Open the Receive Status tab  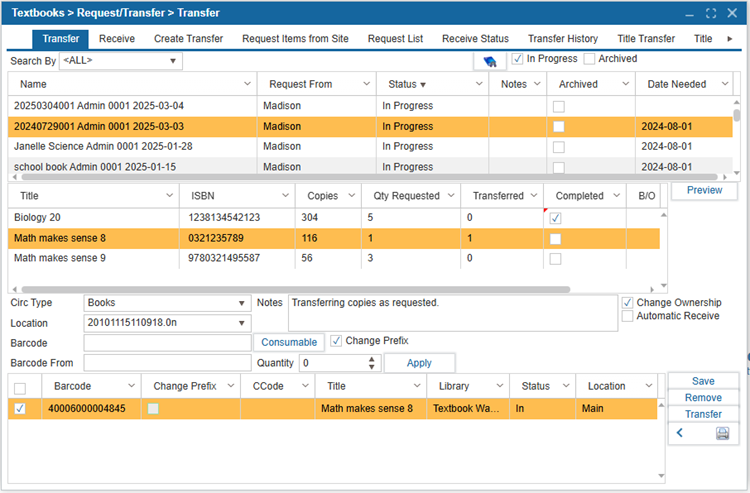click(475, 39)
